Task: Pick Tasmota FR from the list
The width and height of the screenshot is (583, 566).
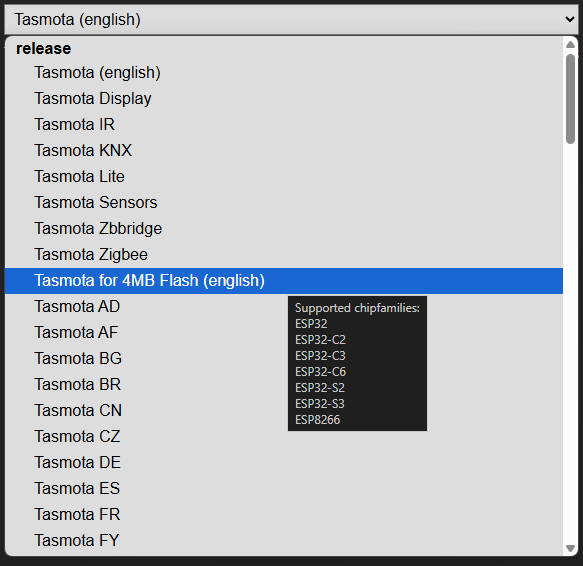Action: point(284,515)
